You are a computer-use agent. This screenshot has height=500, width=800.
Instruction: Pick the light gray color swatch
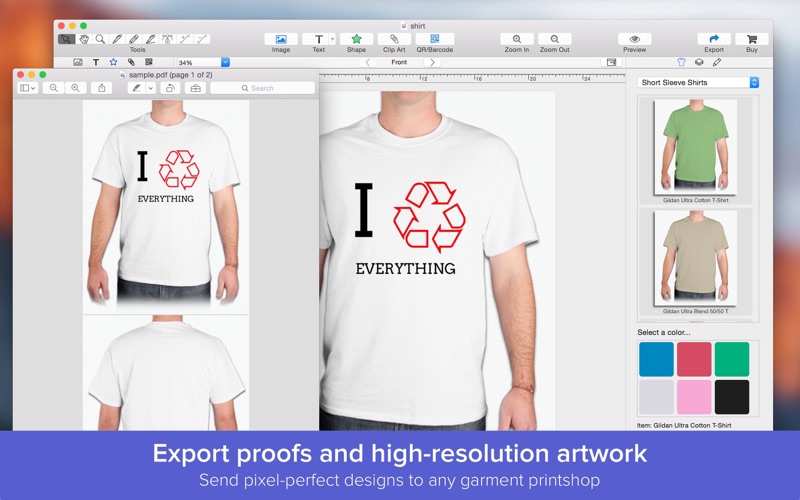(x=656, y=396)
